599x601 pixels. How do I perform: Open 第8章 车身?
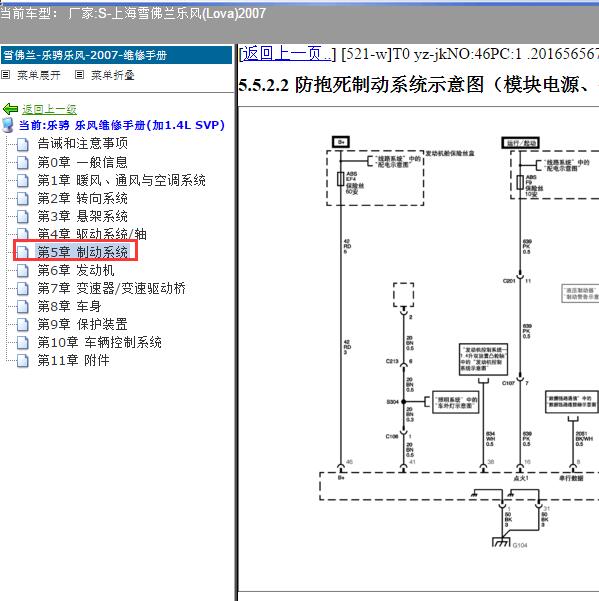pos(69,306)
